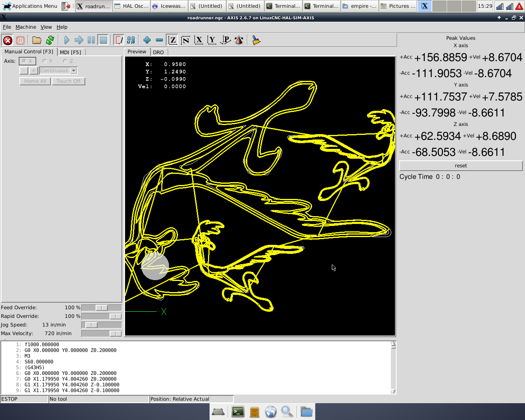
Task: Switch to the DRO tab
Action: coord(158,52)
